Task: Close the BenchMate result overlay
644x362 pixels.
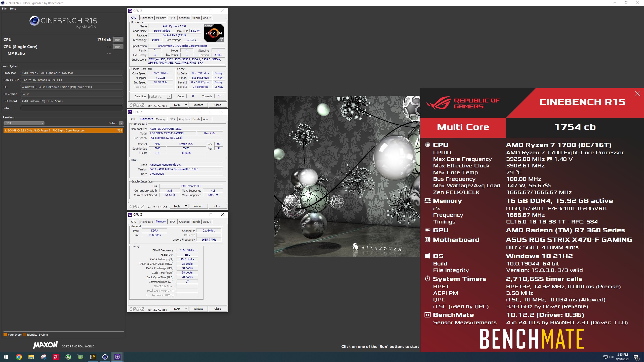Action: [638, 94]
